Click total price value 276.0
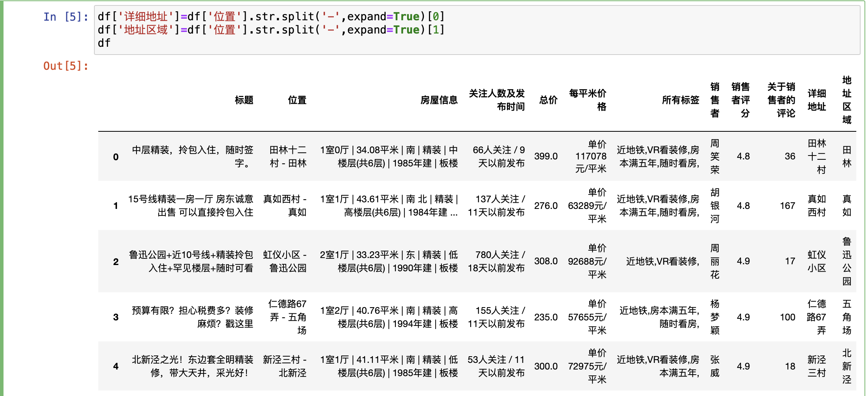Viewport: 868px width, 396px height. pos(546,206)
